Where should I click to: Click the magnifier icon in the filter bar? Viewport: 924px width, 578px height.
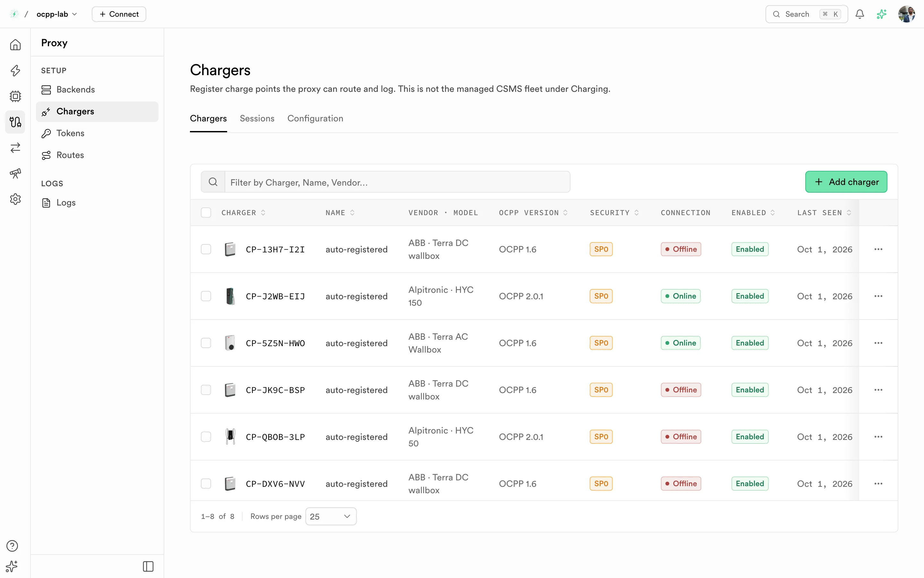[213, 182]
